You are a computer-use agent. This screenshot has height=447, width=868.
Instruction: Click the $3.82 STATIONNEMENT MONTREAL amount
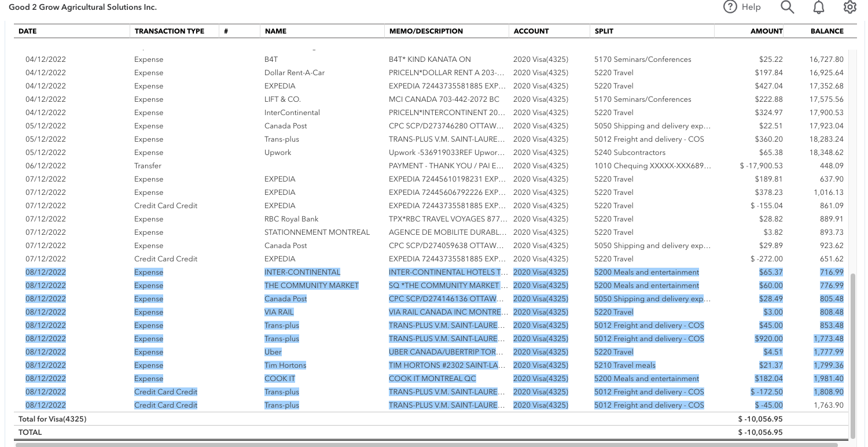tap(773, 232)
